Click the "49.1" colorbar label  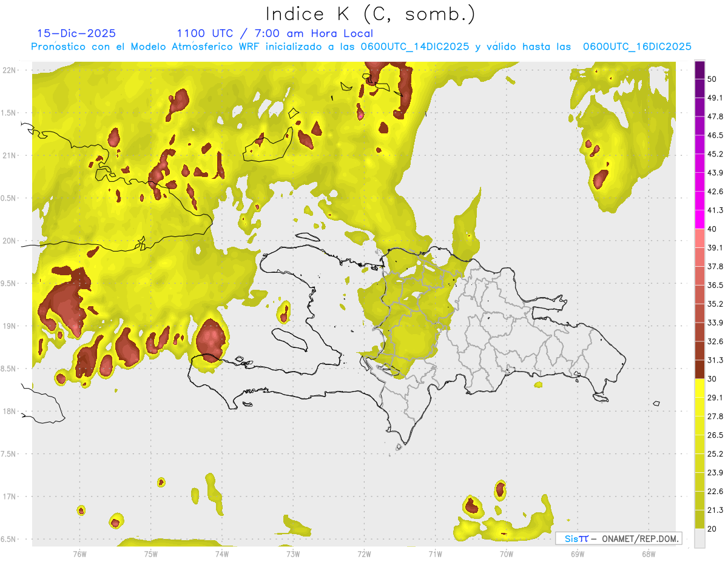pyautogui.click(x=715, y=98)
